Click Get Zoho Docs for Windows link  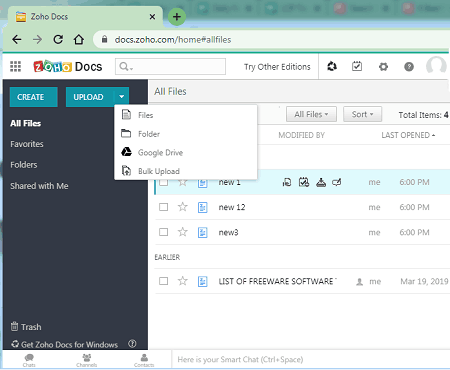[x=69, y=344]
